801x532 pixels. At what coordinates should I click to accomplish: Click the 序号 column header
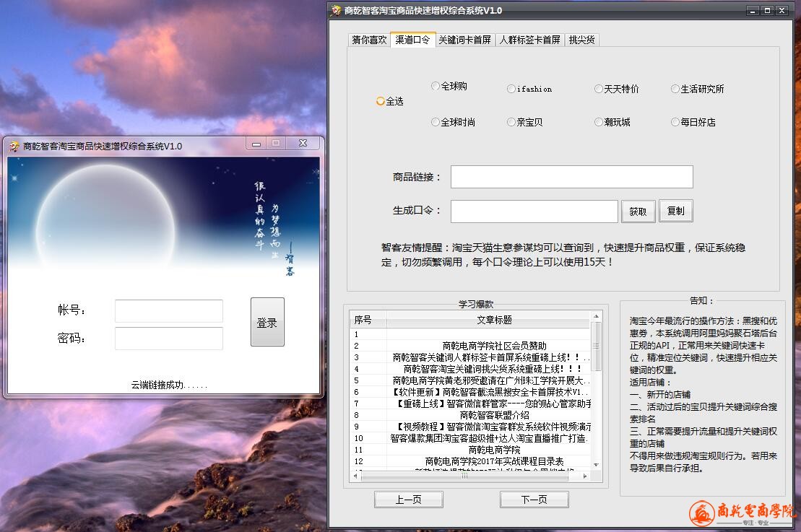click(368, 320)
